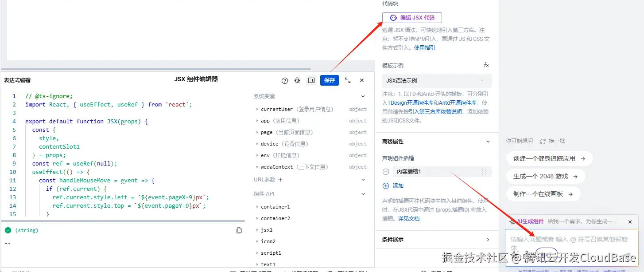Image resolution: width=644 pixels, height=272 pixels.
Task: Expand the env (环境信息) node
Action: coord(257,155)
